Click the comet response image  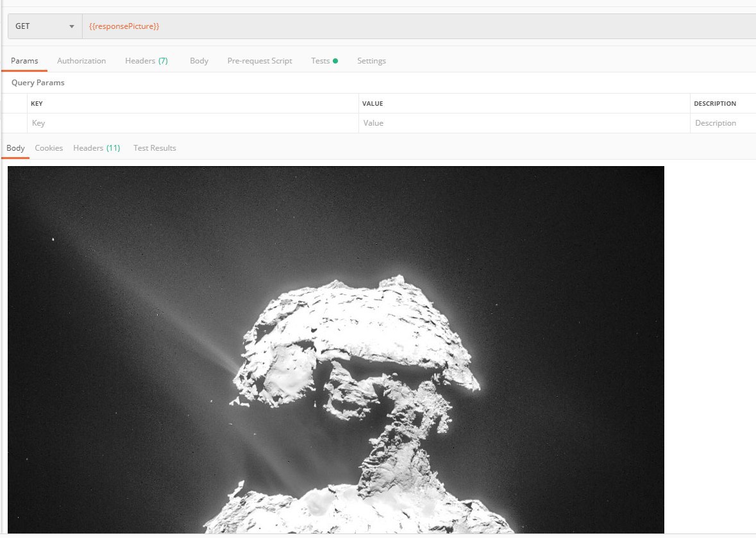pos(336,349)
